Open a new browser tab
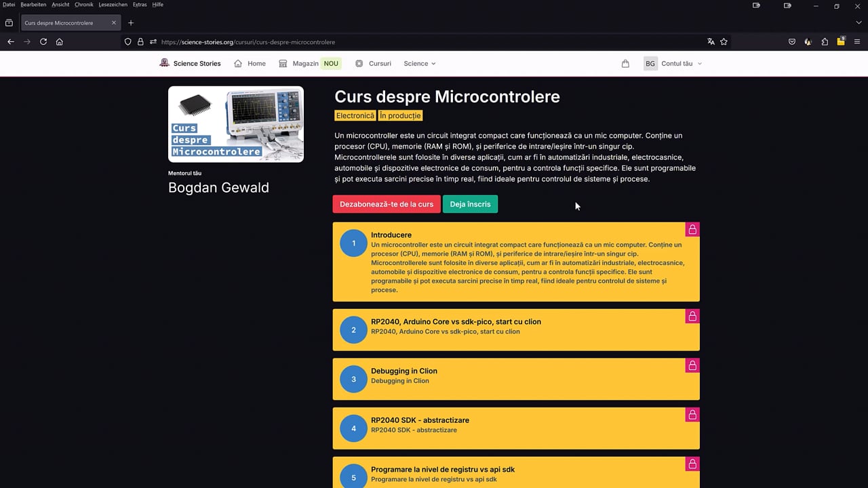The height and width of the screenshot is (488, 868). [131, 22]
